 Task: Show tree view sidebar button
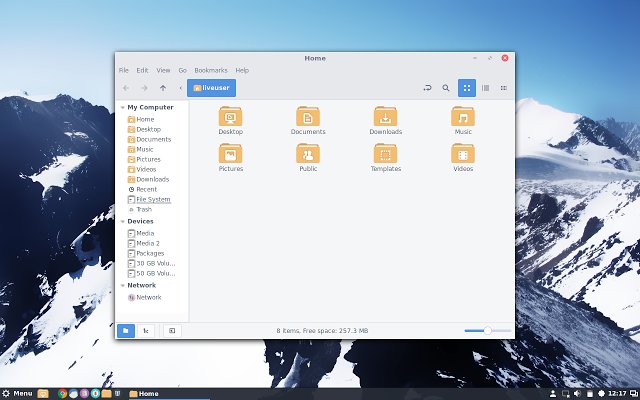point(146,331)
